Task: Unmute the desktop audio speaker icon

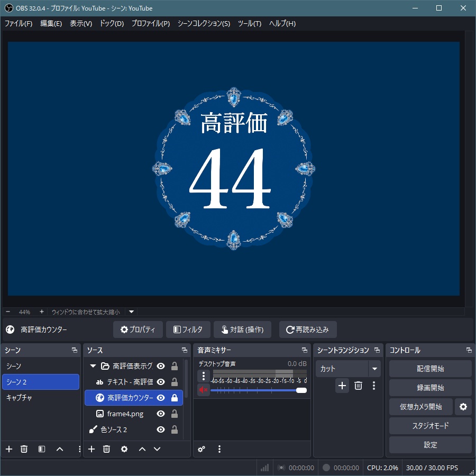Action: 204,391
